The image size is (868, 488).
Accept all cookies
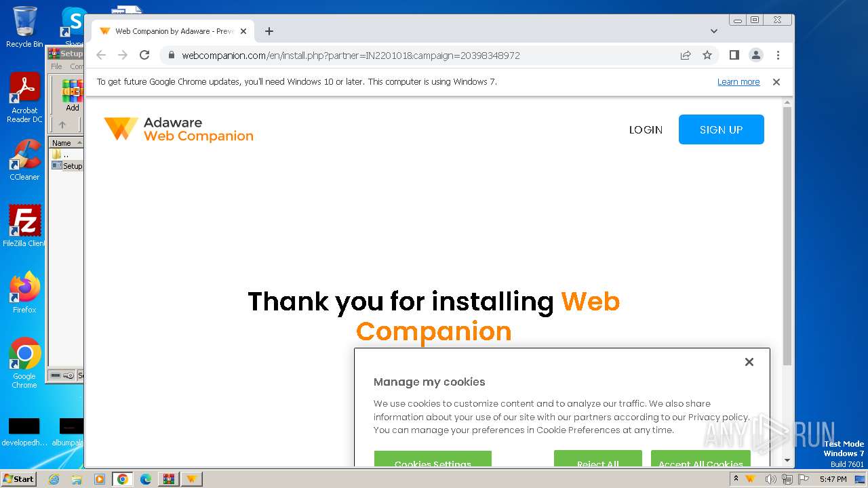coord(701,459)
